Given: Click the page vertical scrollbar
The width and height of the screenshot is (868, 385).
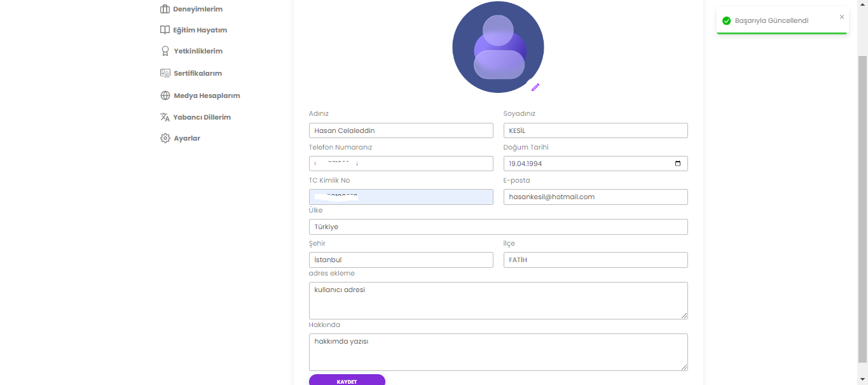Looking at the screenshot, I should point(863,208).
